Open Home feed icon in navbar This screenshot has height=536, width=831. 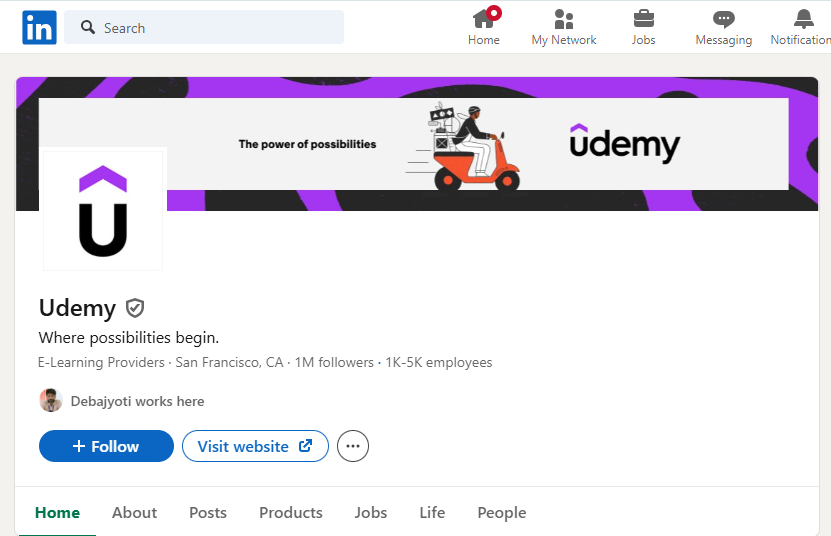pos(484,19)
